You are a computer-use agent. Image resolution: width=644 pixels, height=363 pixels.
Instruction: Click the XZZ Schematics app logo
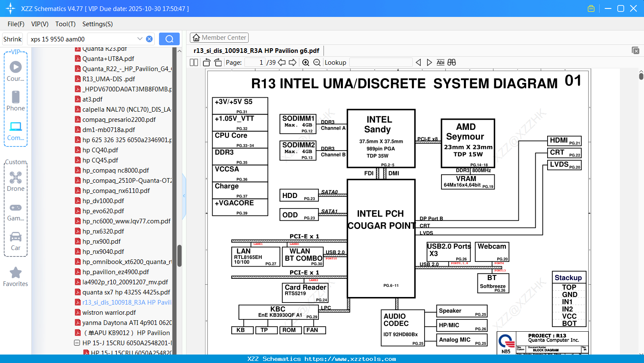click(x=10, y=8)
